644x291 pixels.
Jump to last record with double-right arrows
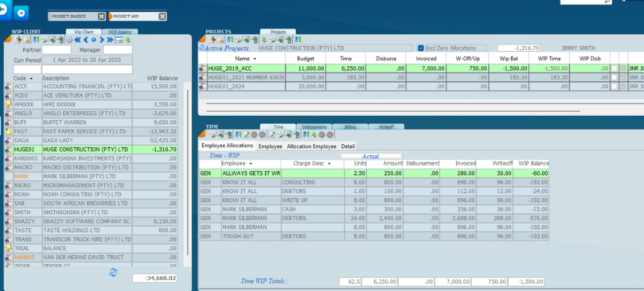coord(110,40)
